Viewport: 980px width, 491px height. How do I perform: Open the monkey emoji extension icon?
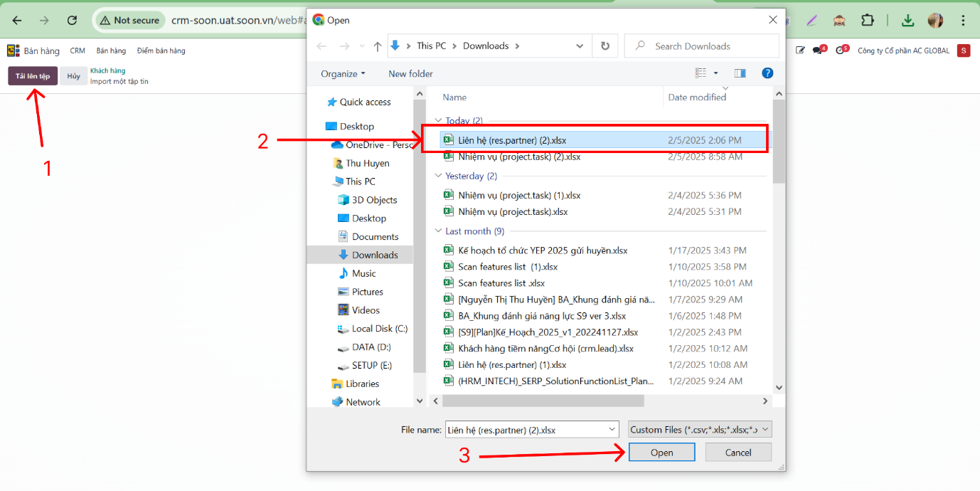pyautogui.click(x=839, y=21)
